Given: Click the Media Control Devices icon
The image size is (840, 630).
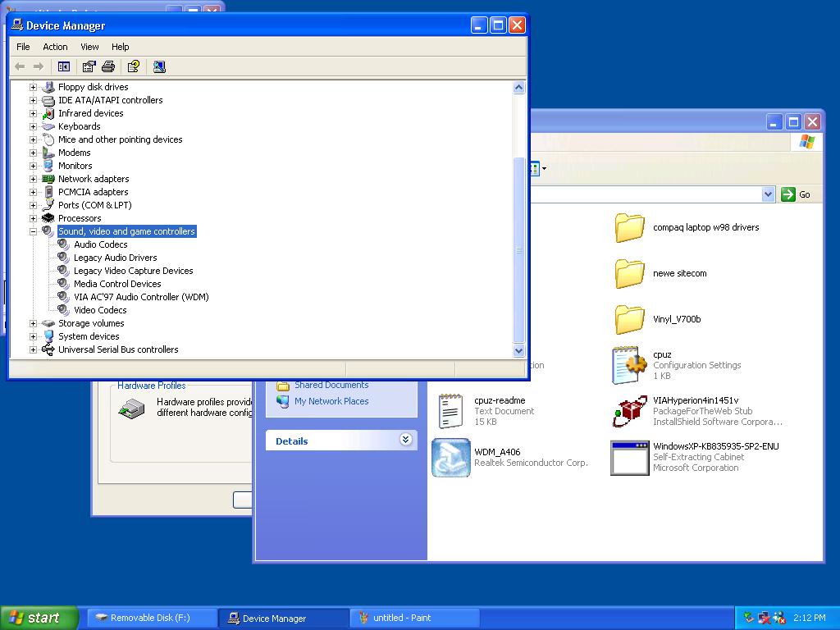Looking at the screenshot, I should click(x=64, y=284).
